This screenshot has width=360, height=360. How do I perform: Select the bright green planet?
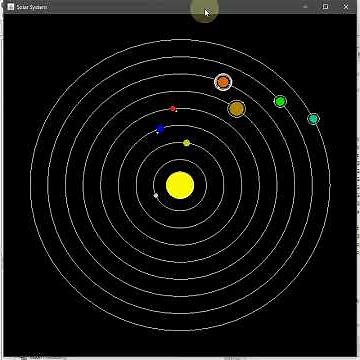pos(280,101)
